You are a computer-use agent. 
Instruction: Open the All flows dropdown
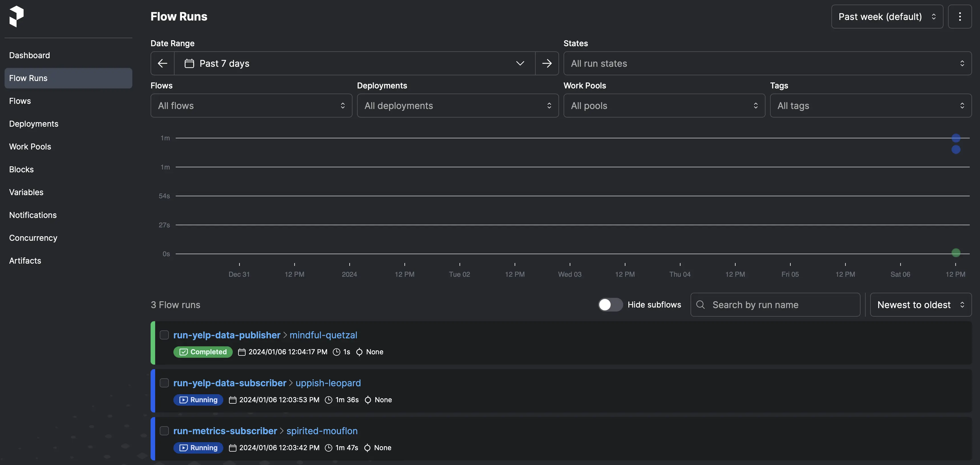251,105
